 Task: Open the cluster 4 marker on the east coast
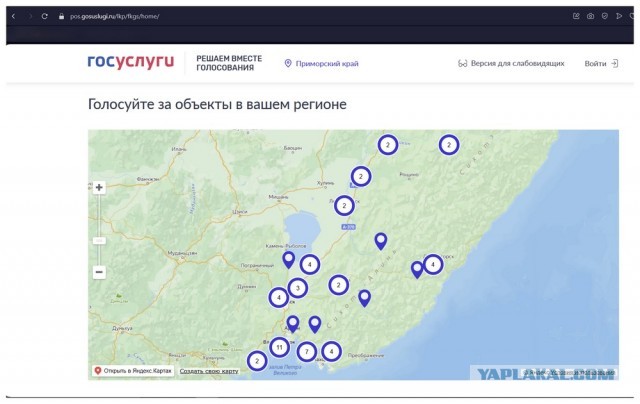pyautogui.click(x=433, y=264)
